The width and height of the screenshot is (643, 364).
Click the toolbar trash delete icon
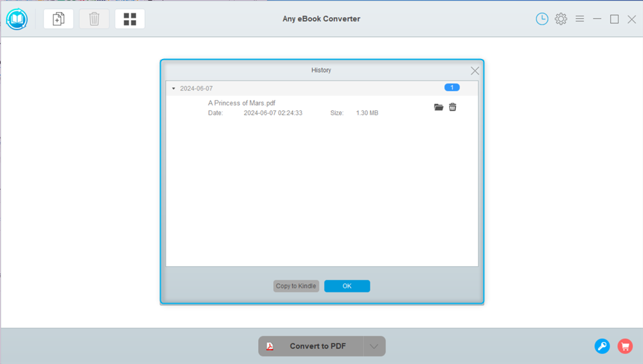pyautogui.click(x=94, y=19)
